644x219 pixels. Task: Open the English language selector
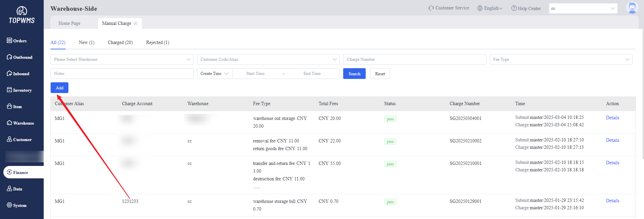(x=490, y=8)
